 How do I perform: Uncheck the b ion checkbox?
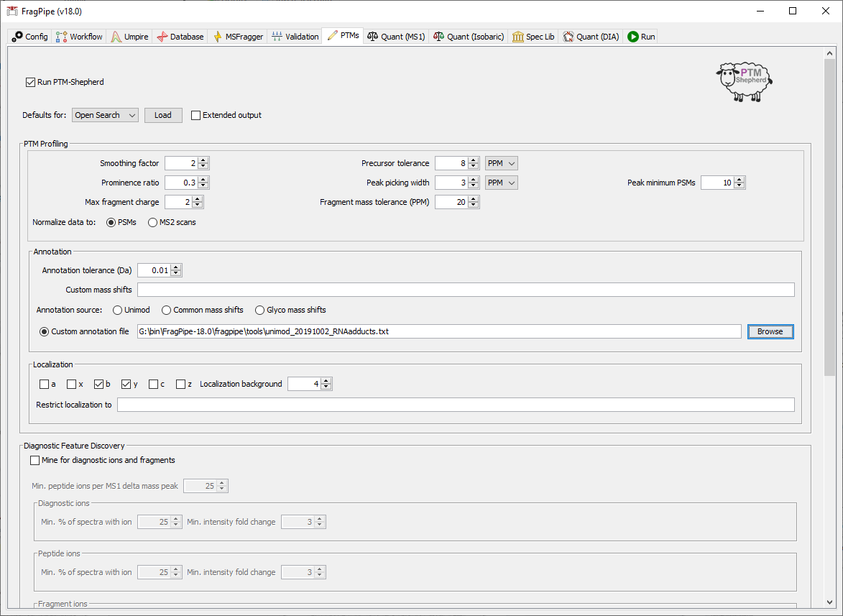click(99, 385)
